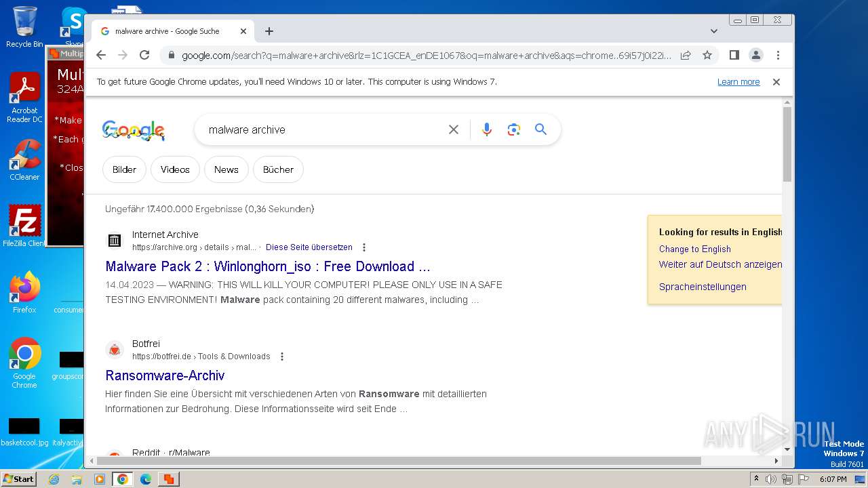Image resolution: width=868 pixels, height=488 pixels.
Task: Click the horizontal page scrollbar thumb
Action: [x=399, y=461]
